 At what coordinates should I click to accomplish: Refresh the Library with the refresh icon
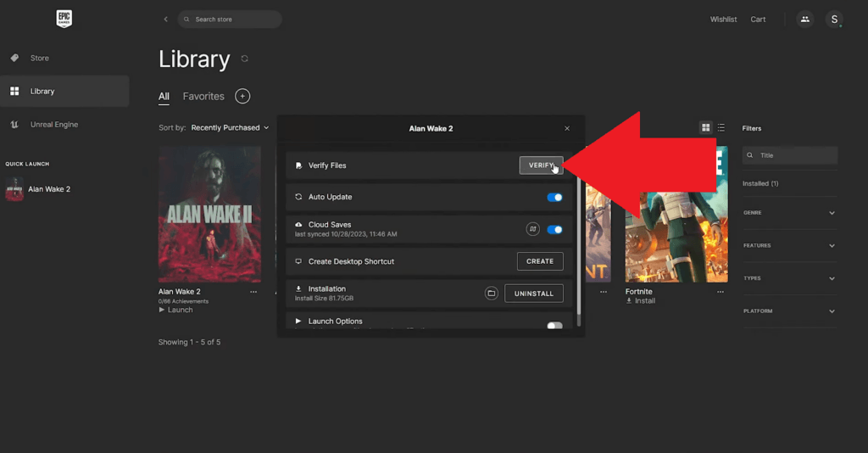(x=245, y=59)
